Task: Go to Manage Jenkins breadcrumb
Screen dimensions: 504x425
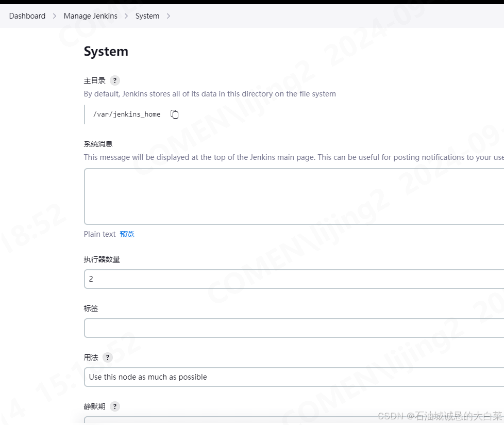Action: point(90,16)
